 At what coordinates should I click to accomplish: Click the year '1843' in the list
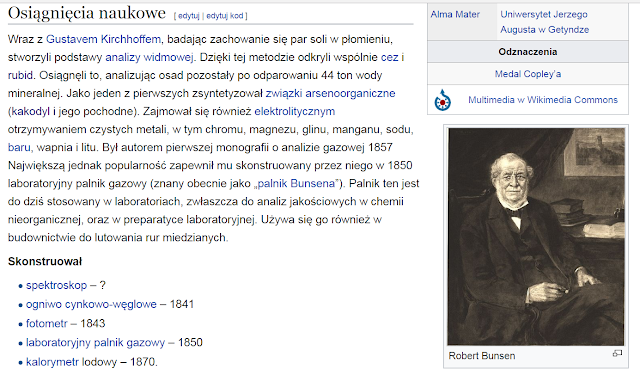[93, 324]
